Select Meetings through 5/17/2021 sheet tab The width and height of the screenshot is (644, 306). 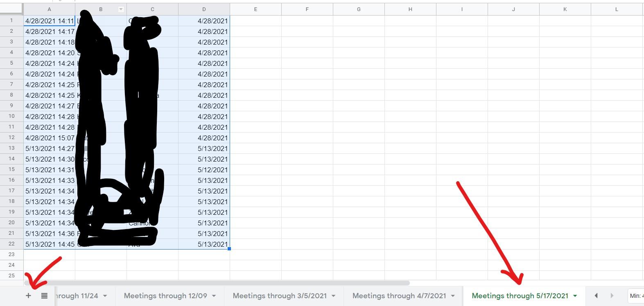pos(520,296)
